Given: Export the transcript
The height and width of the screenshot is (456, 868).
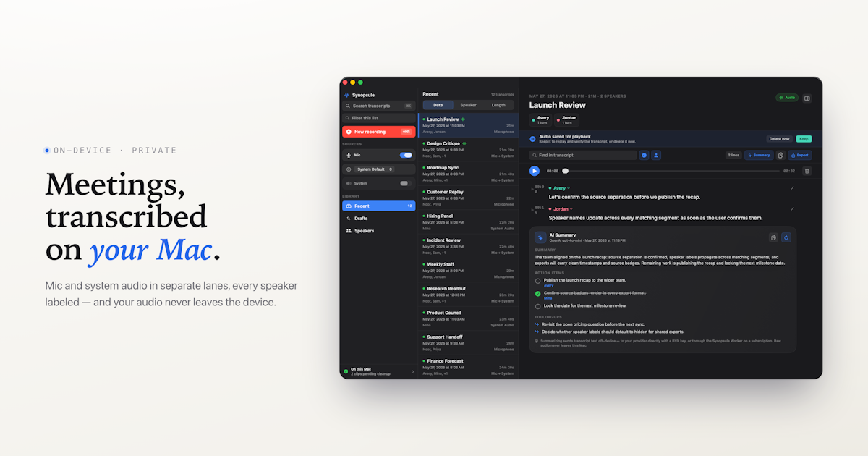Looking at the screenshot, I should pos(799,155).
